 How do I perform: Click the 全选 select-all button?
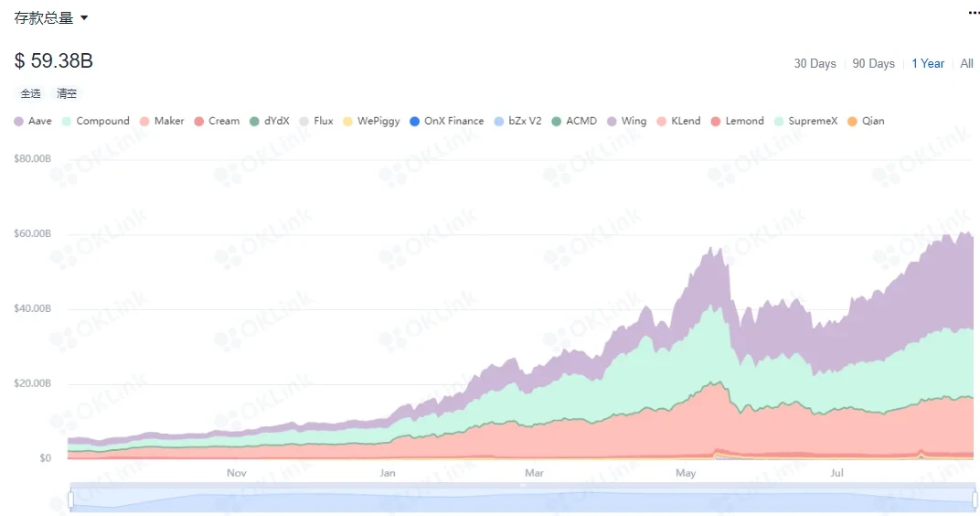pos(31,93)
